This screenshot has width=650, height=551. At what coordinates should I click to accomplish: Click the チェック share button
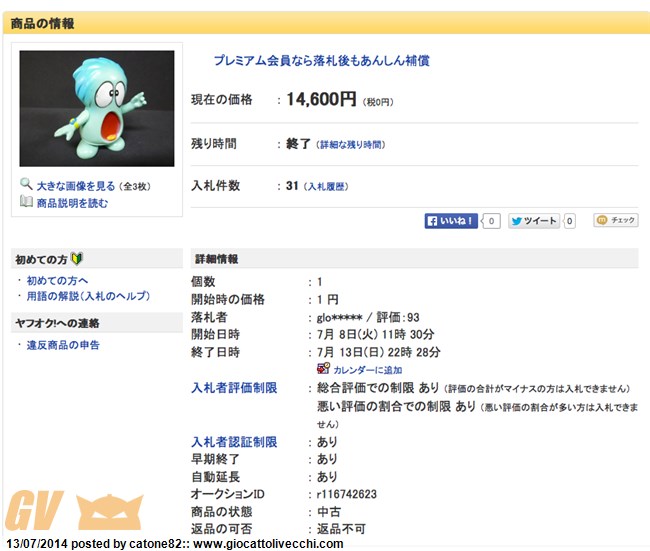tap(615, 220)
